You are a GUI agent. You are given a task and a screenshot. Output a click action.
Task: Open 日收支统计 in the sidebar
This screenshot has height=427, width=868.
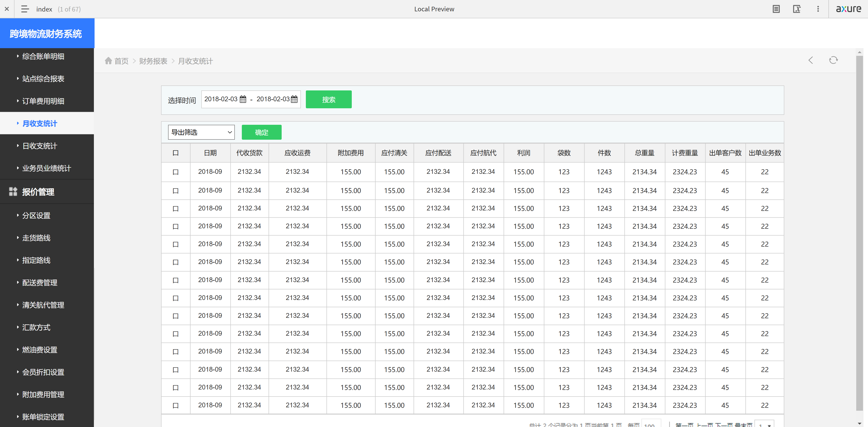coord(39,146)
